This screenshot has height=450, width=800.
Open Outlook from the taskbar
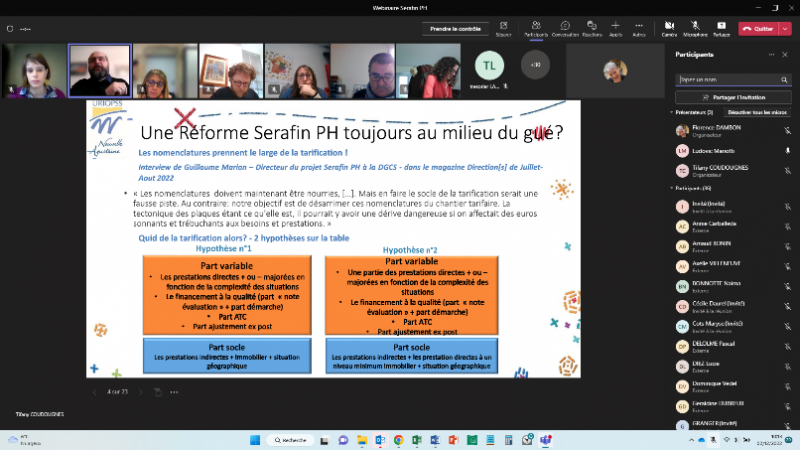tap(380, 440)
